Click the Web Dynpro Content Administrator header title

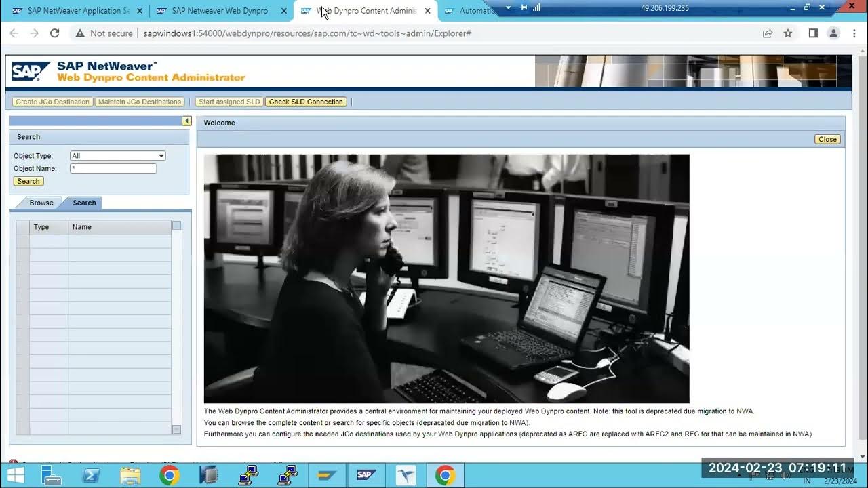(151, 78)
